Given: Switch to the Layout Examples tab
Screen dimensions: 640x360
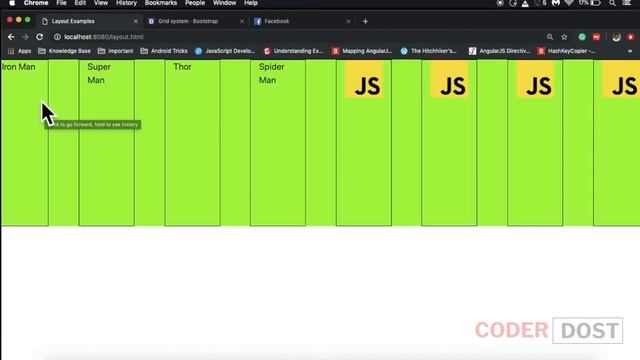Looking at the screenshot, I should coord(89,21).
